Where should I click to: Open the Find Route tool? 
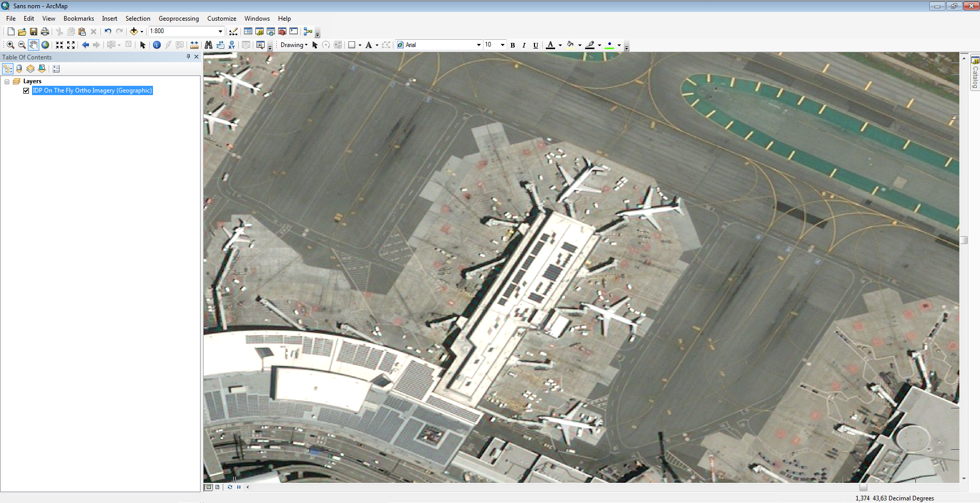pos(220,45)
